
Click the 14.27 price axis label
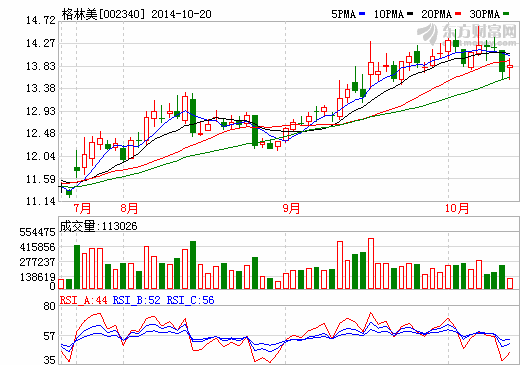coord(41,43)
